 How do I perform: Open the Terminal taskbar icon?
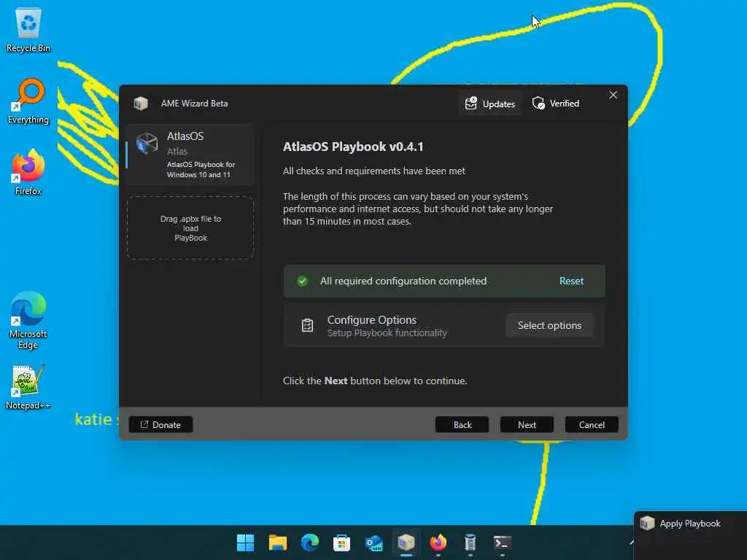(502, 542)
